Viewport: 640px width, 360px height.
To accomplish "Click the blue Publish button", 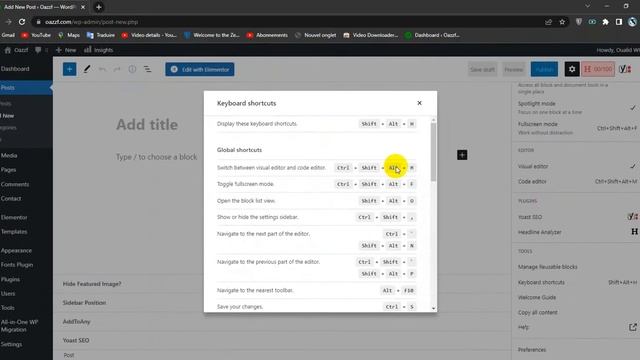I will coord(544,69).
